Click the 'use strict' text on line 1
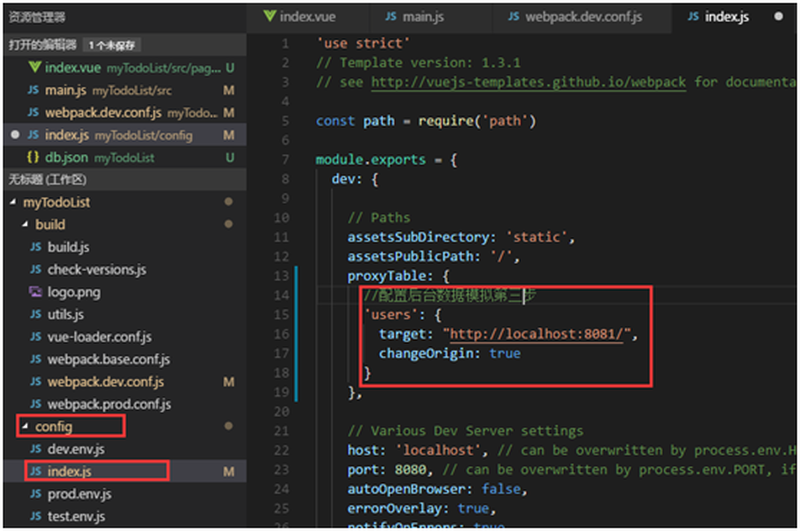 pos(363,43)
